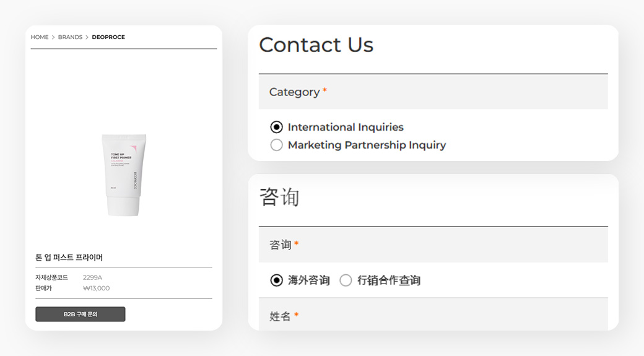644x356 pixels.
Task: Click the 자체상품코드 label
Action: [x=51, y=277]
